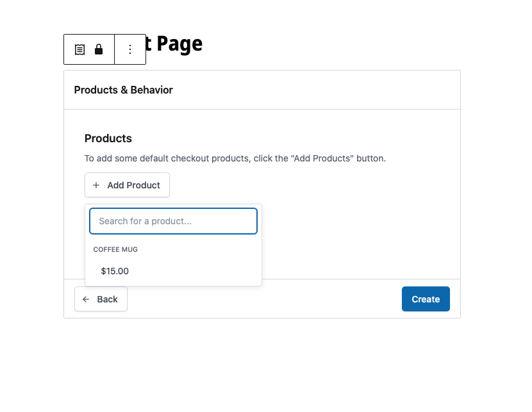532x412 pixels.
Task: Focus the Search for a product field
Action: click(173, 221)
